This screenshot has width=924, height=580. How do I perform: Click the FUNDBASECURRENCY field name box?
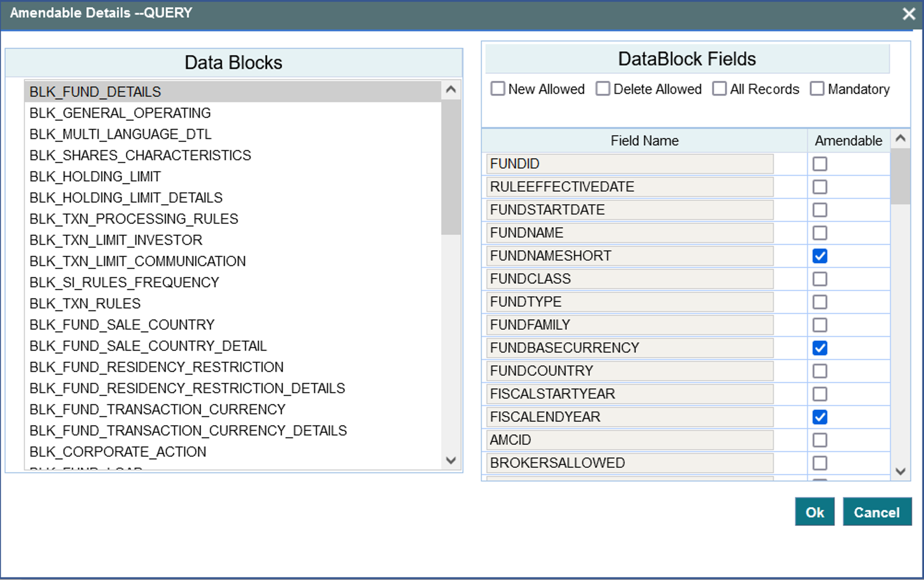click(x=629, y=348)
